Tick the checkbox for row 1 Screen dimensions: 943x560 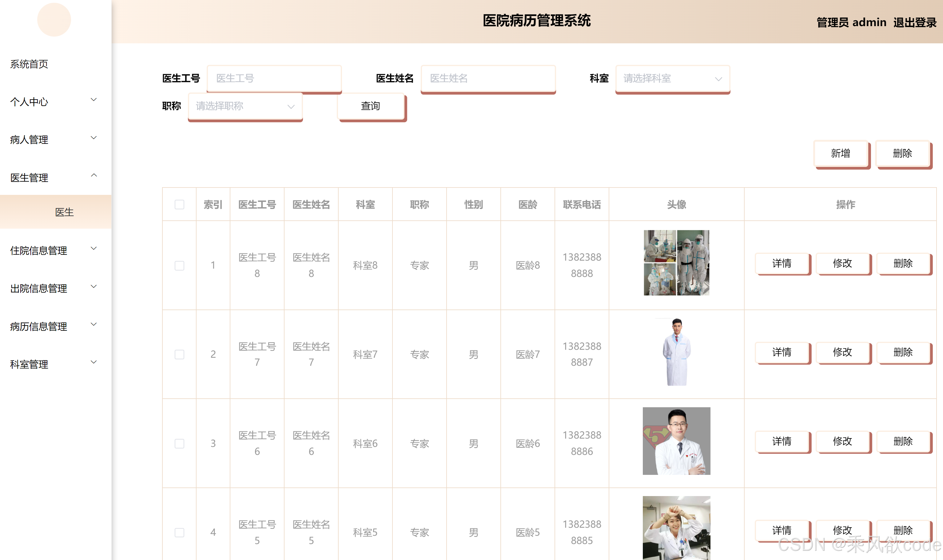point(179,265)
